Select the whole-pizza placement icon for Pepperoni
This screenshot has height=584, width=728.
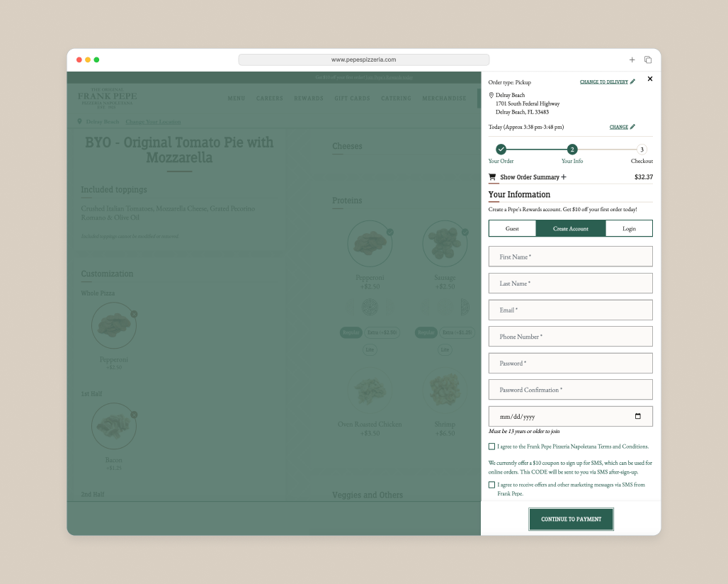pyautogui.click(x=370, y=308)
